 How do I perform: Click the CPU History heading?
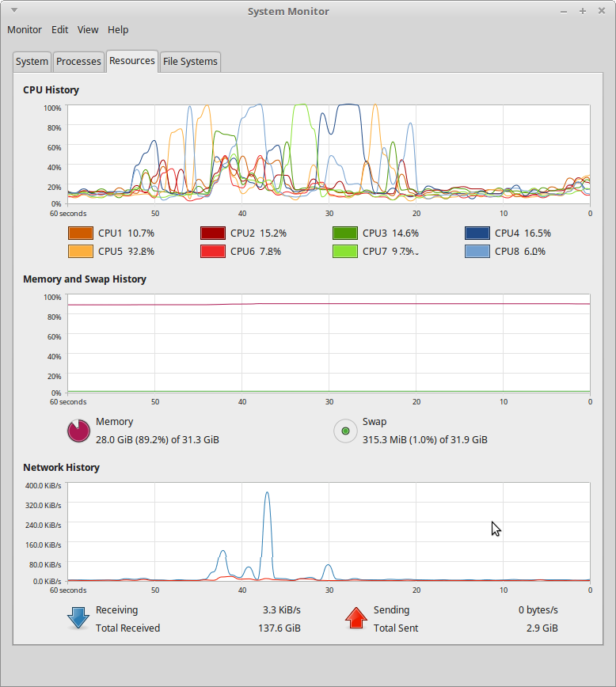(51, 89)
